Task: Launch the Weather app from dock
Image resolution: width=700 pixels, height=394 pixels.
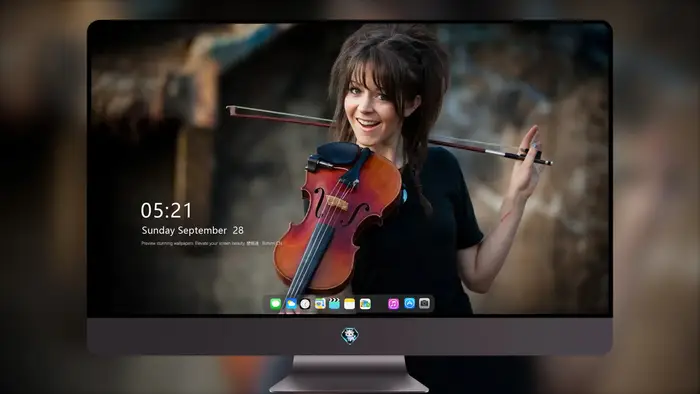Action: (x=291, y=304)
